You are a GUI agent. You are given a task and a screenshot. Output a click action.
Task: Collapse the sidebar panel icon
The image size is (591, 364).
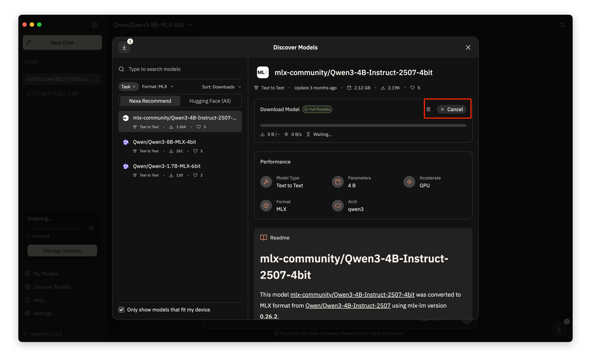pyautogui.click(x=94, y=25)
